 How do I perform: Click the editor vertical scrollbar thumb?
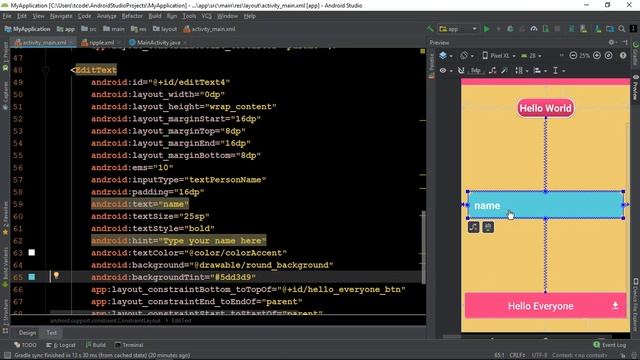click(x=423, y=247)
